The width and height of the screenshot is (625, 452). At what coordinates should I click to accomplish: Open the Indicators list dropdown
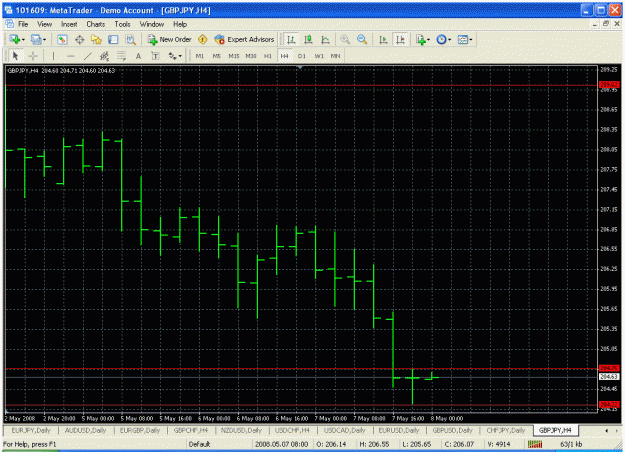(x=423, y=39)
